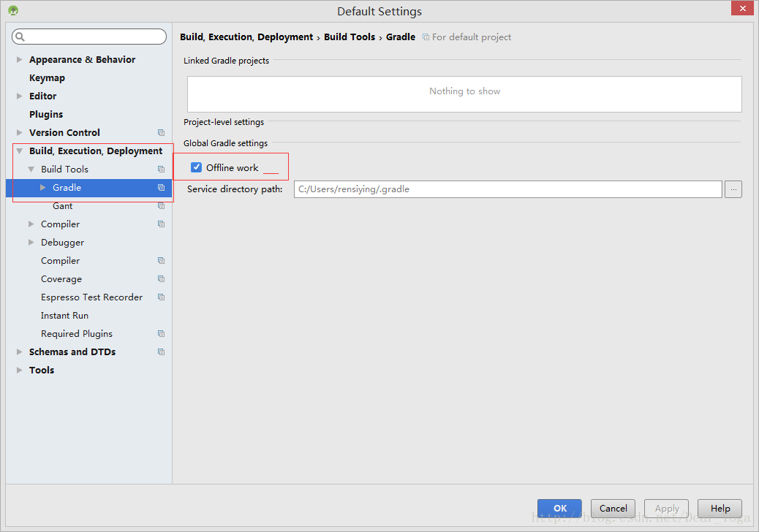The image size is (759, 532).
Task: Click project-level icon beside Version Control
Action: 161,132
